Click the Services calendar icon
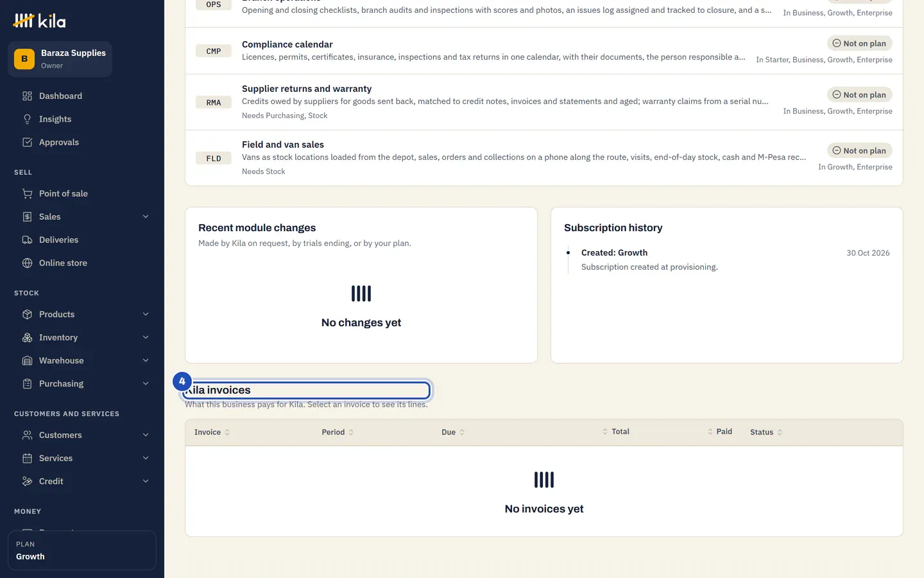 [27, 458]
